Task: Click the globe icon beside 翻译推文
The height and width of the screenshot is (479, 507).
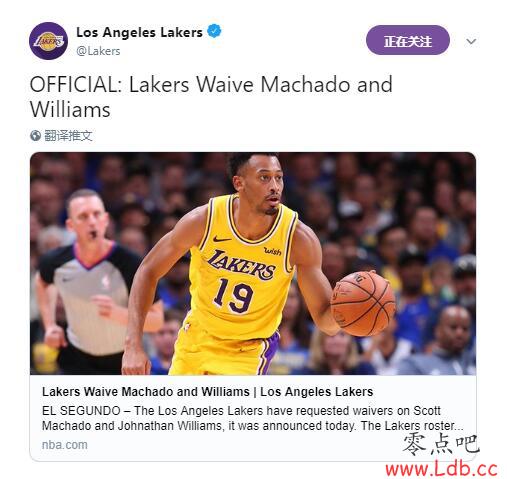Action: [35, 136]
